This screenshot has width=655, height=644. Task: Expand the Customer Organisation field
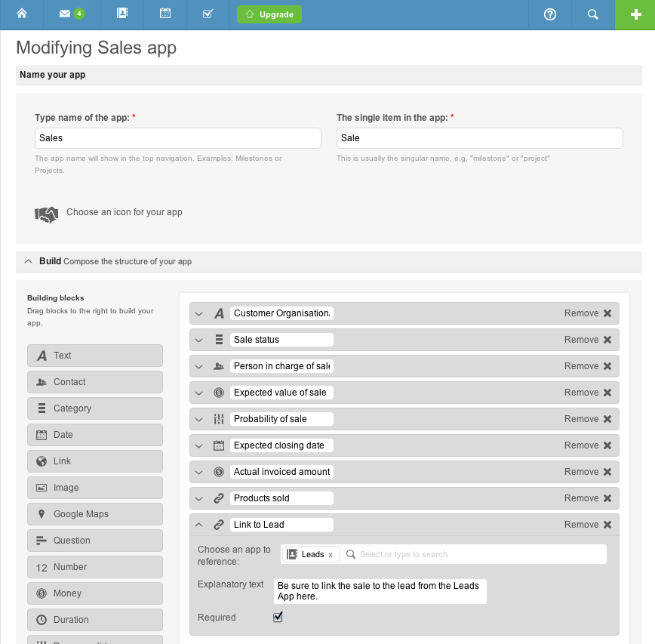[x=199, y=314]
